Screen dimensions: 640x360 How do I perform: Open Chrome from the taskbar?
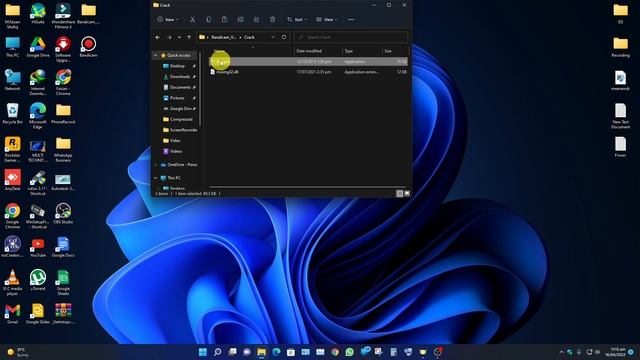click(335, 352)
